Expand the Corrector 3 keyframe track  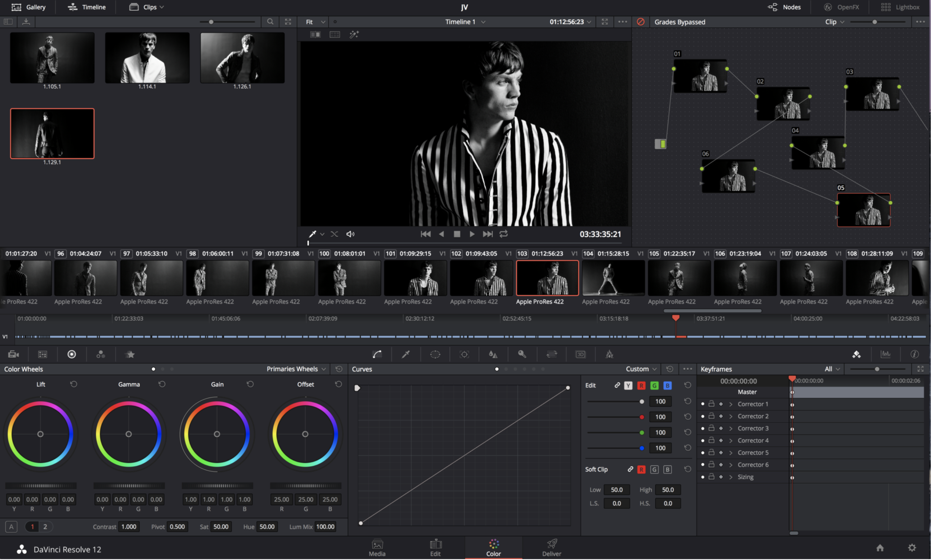tap(731, 429)
